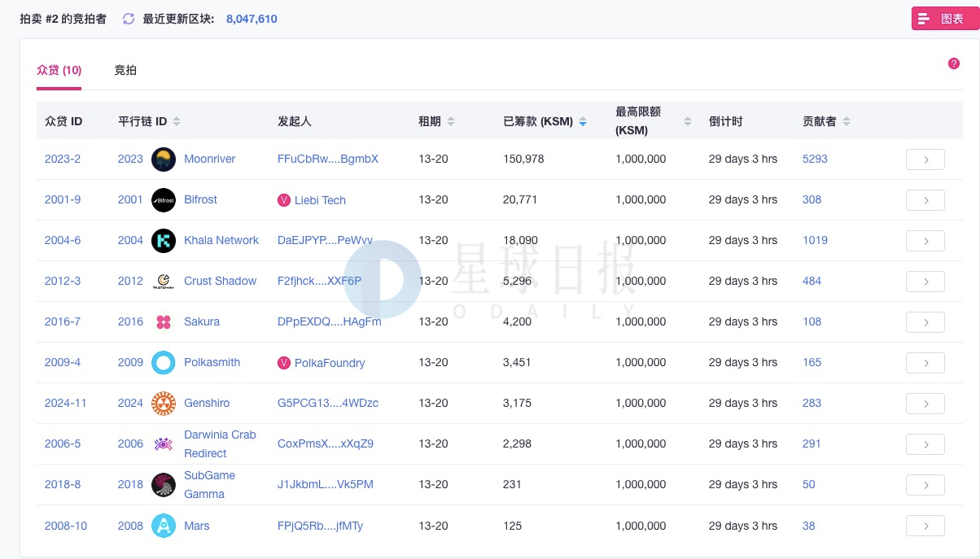
Task: Open block number 8,047,610 link
Action: [x=252, y=19]
